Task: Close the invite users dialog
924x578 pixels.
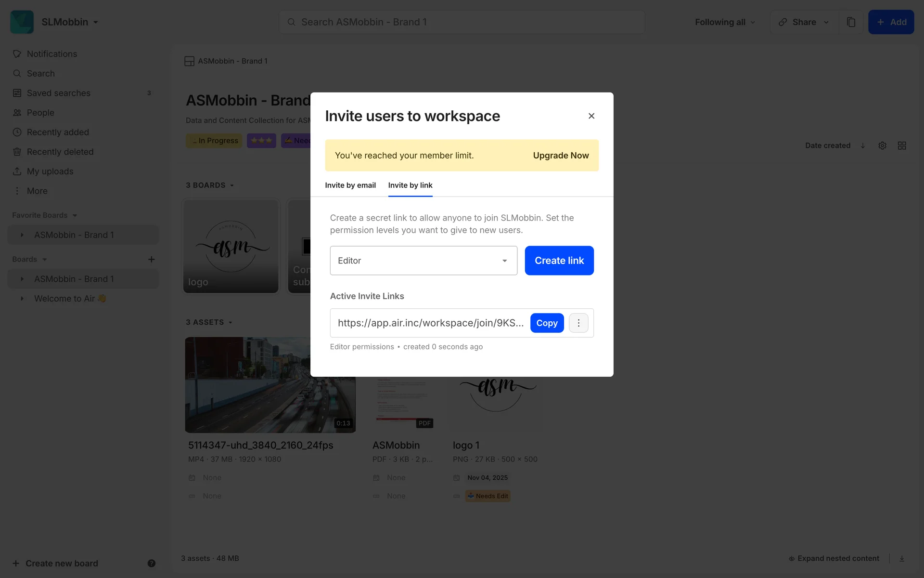Action: 591,116
